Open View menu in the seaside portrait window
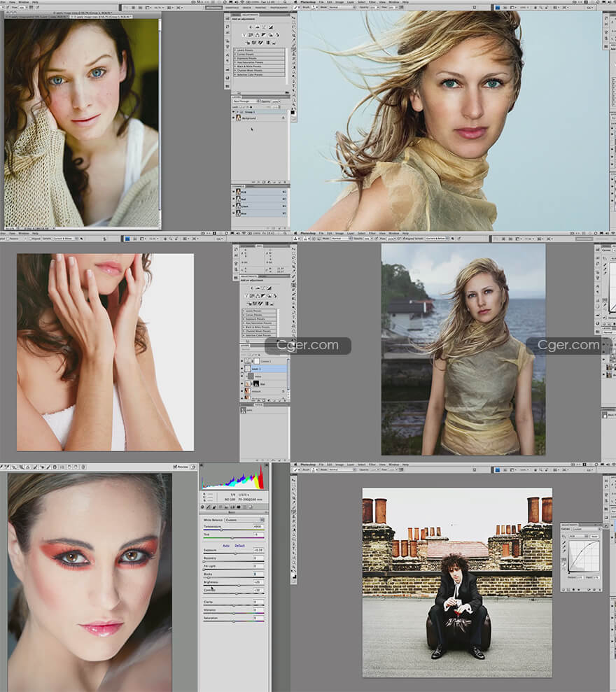 tap(382, 233)
